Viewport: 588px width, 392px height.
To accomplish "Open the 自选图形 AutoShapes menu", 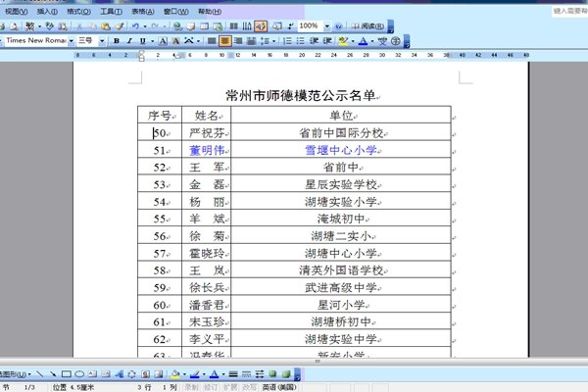I will (x=16, y=374).
